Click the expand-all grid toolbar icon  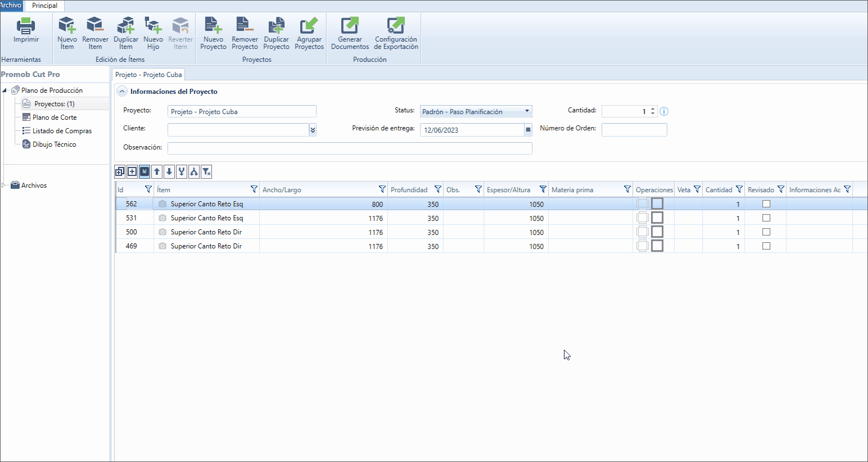click(x=120, y=172)
